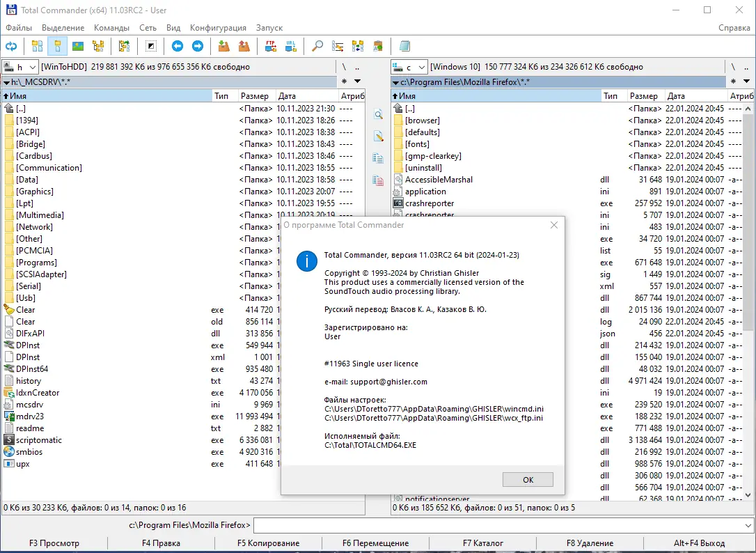Open the Команды menu
The height and width of the screenshot is (553, 756).
111,27
